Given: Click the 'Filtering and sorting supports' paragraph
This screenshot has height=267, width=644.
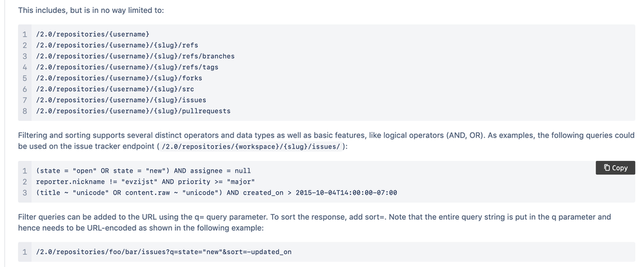Looking at the screenshot, I should (327, 141).
